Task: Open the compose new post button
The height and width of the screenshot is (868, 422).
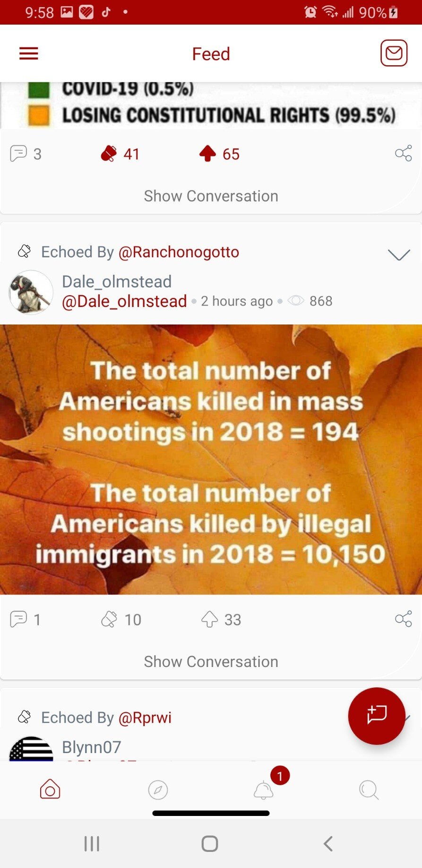Action: coord(377,716)
